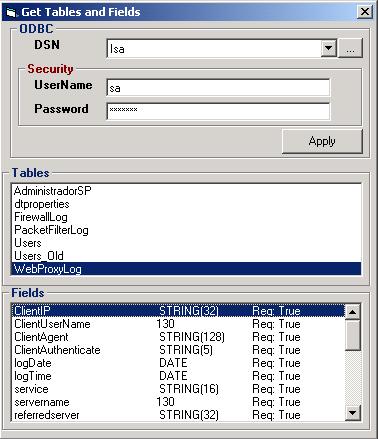Select the service field row

point(178,389)
